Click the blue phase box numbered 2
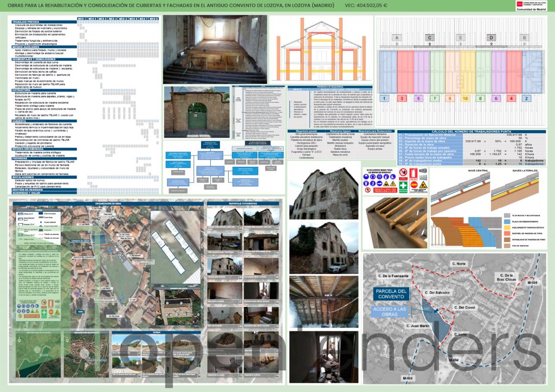 pos(526,99)
